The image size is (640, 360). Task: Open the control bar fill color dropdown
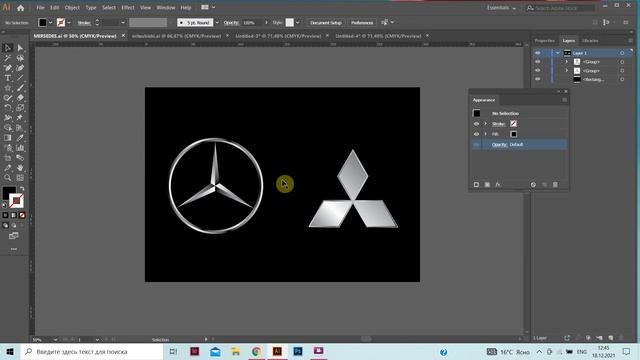pyautogui.click(x=51, y=23)
